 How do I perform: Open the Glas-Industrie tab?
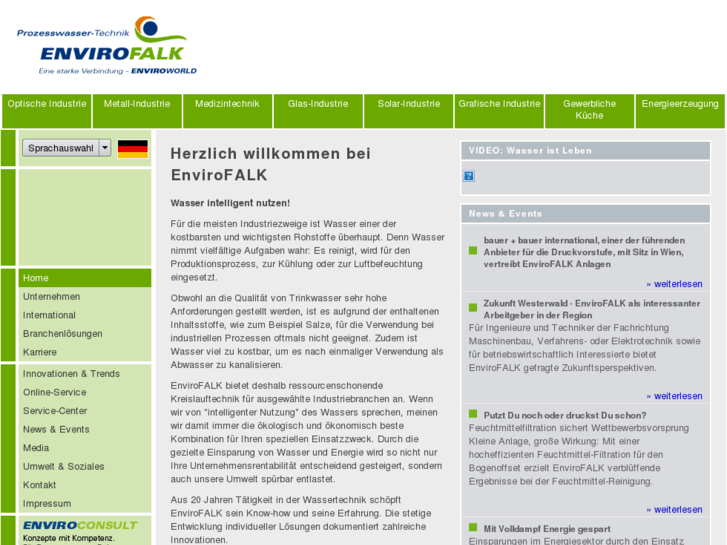(x=318, y=111)
